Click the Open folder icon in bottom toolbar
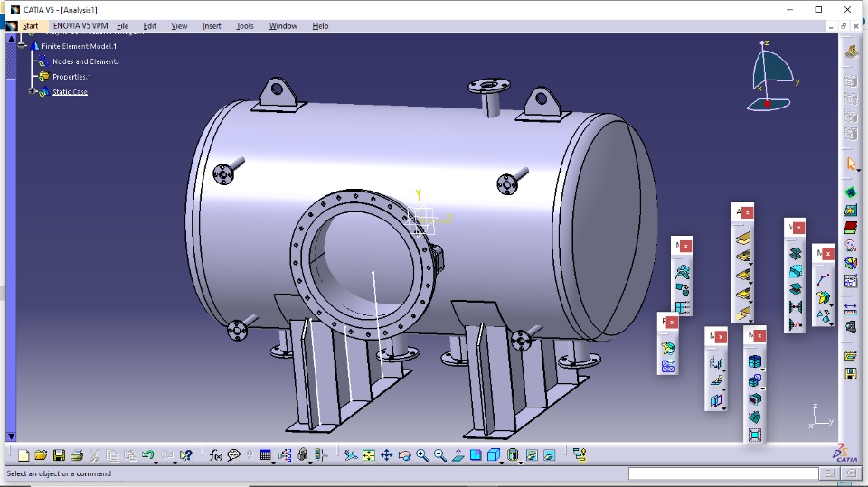This screenshot has height=487, width=868. coord(41,454)
